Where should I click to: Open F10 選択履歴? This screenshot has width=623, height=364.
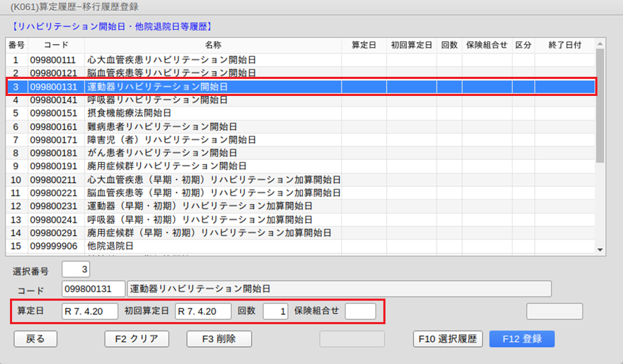tap(447, 339)
